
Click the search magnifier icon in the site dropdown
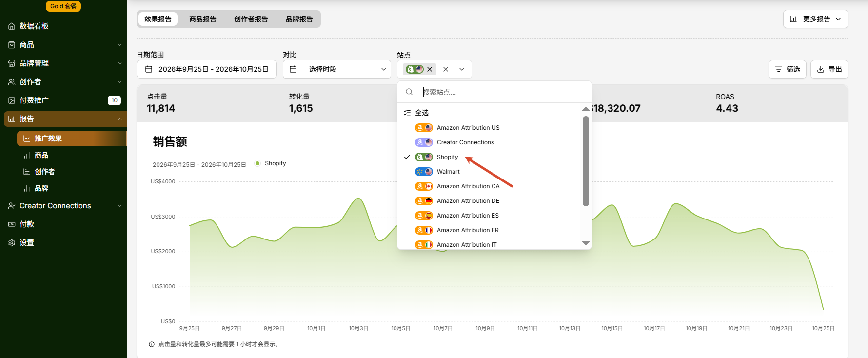409,92
